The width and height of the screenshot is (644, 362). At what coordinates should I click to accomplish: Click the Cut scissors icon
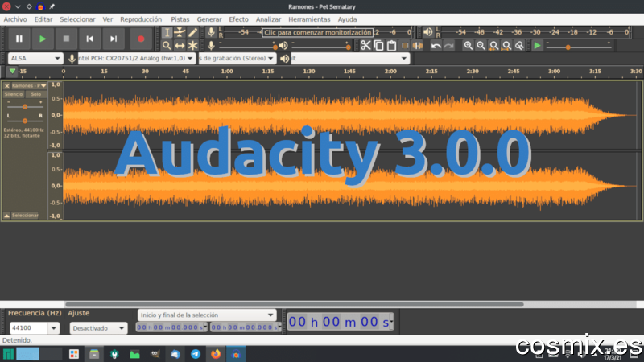click(365, 46)
